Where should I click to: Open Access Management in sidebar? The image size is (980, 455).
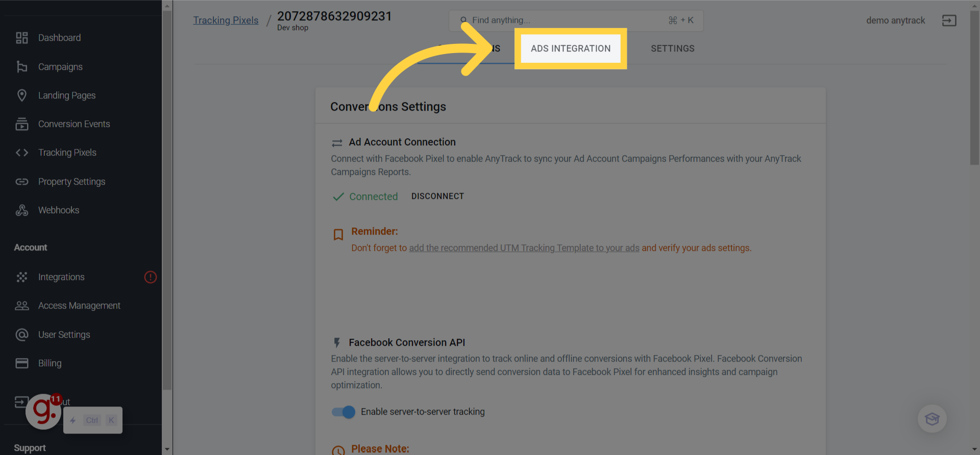pyautogui.click(x=79, y=306)
